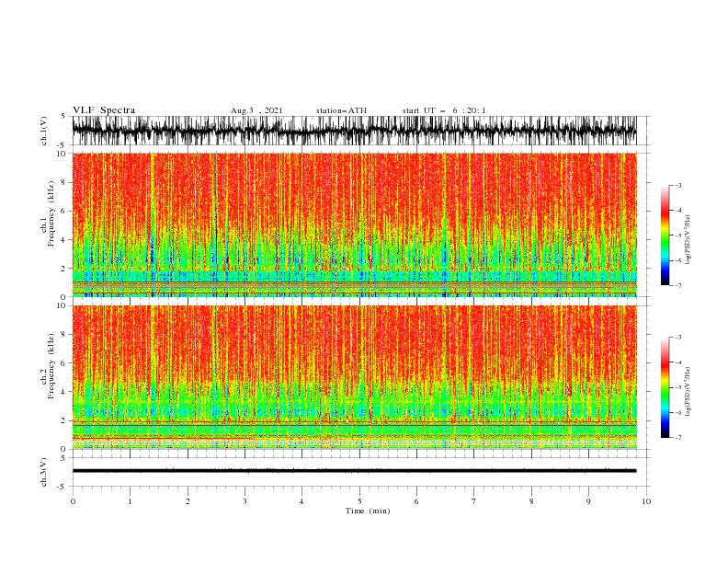Click the time axis tick label "1"
Viewport: 728px width, 563px height.
pyautogui.click(x=130, y=501)
